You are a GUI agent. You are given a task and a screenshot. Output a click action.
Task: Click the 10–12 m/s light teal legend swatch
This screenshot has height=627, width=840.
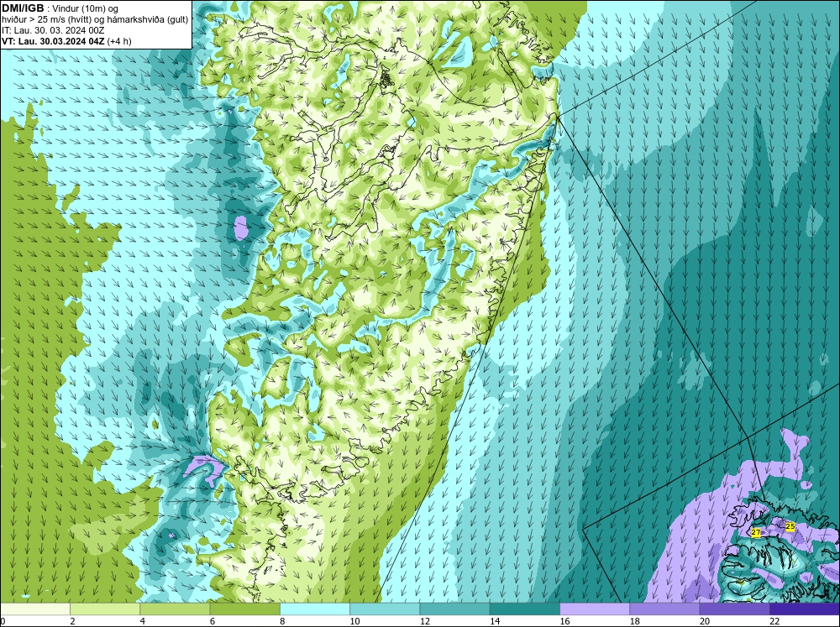[x=385, y=609]
